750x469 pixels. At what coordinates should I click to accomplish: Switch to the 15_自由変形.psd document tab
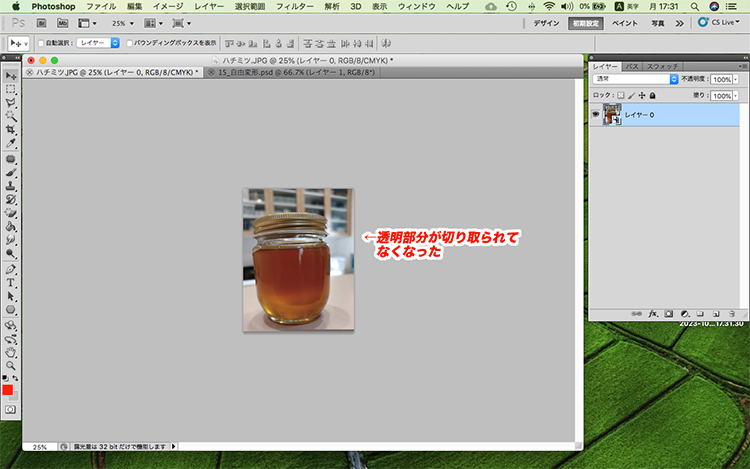pos(291,72)
